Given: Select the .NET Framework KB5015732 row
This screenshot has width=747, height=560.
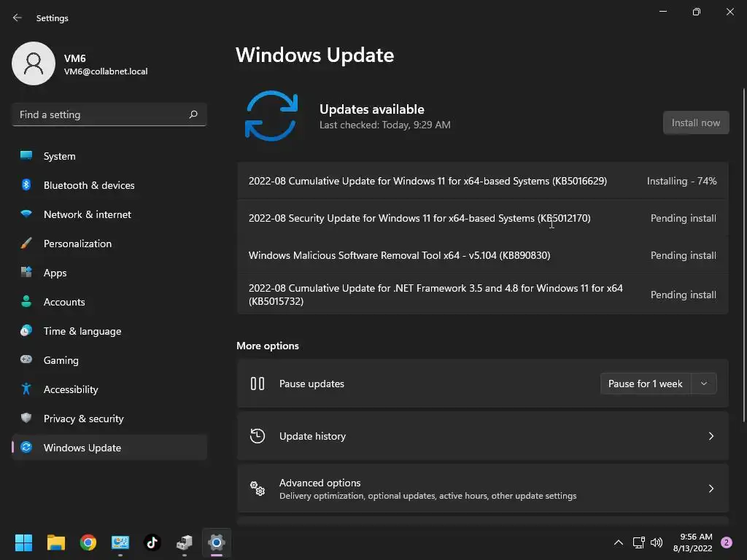Looking at the screenshot, I should [483, 295].
